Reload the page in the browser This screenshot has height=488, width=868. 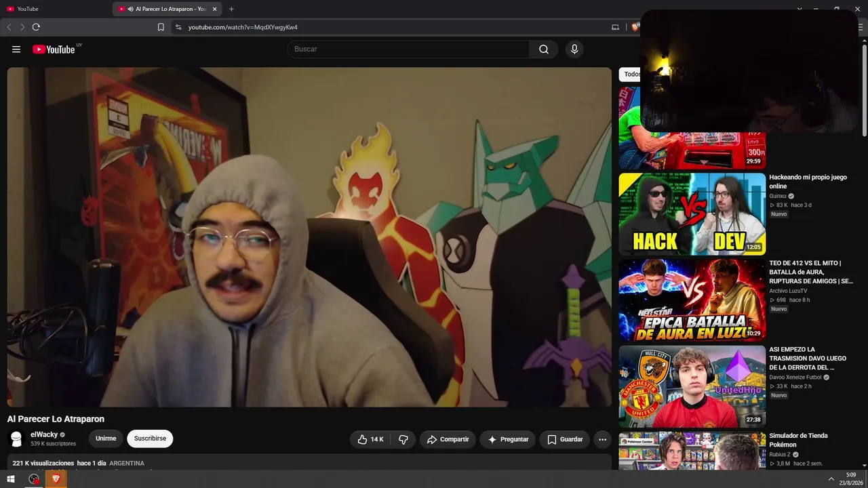[36, 27]
